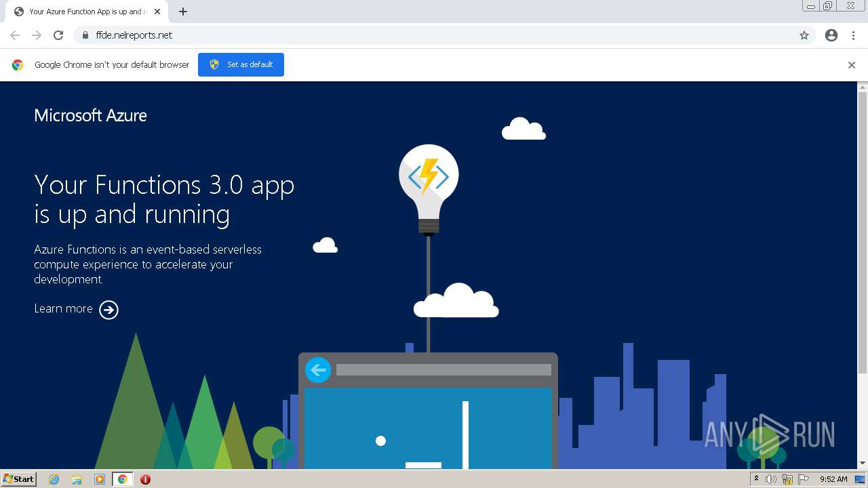Open the Windows Start menu
Image resolution: width=868 pixels, height=488 pixels.
coord(18,479)
